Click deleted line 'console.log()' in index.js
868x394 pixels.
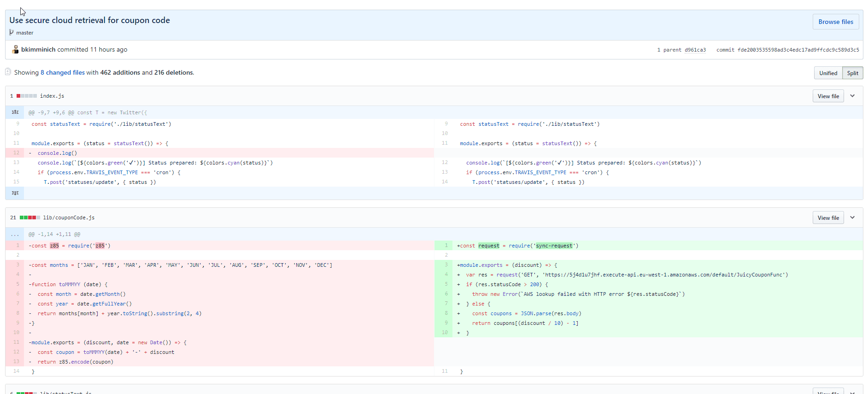coord(229,153)
